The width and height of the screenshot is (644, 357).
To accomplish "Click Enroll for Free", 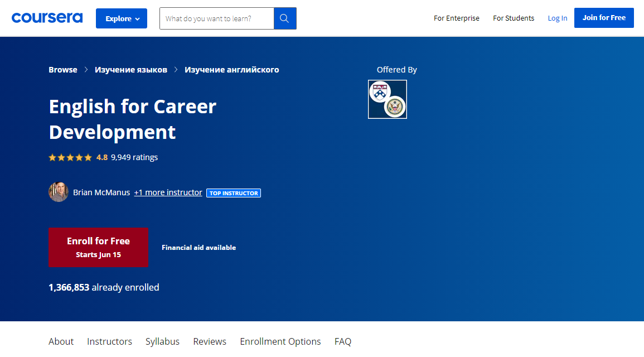I will [x=98, y=247].
